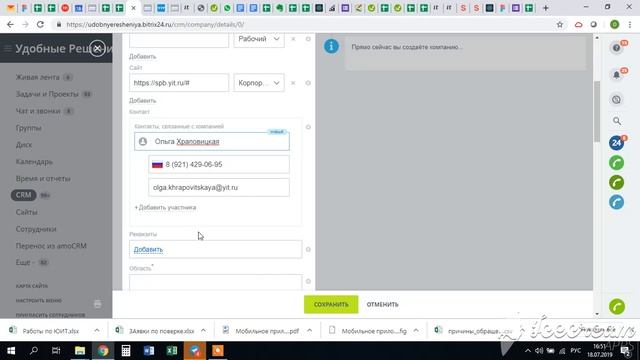This screenshot has height=360, width=640.
Task: Open the bottom green telephony dial button
Action: (617, 307)
